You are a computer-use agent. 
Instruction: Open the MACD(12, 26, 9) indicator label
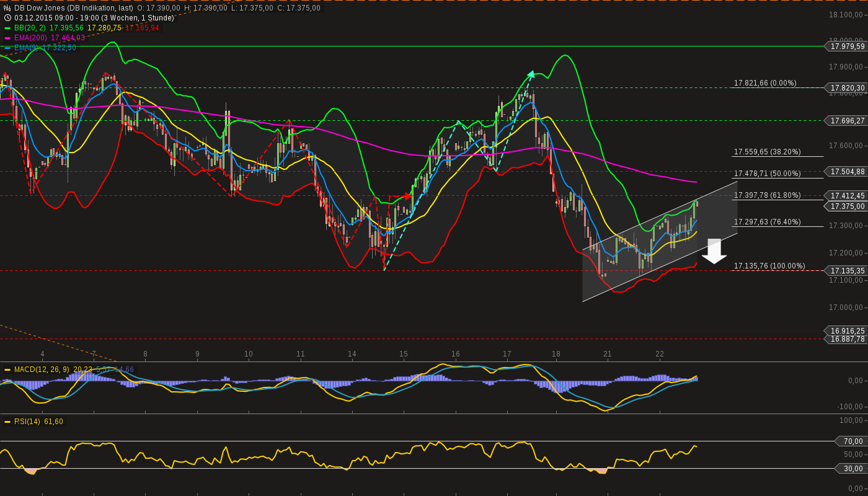(x=42, y=370)
